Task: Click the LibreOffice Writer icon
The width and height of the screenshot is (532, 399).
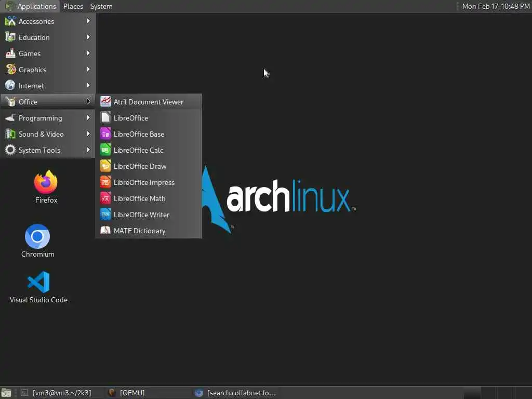Action: 105,215
